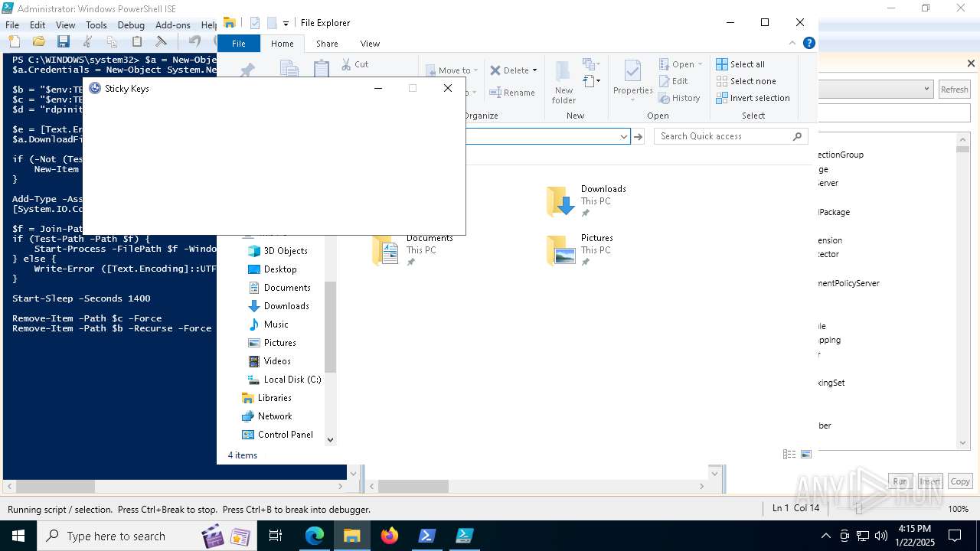Adjust ISE zoom slider in status bar
The height and width of the screenshot is (551, 980).
(859, 509)
